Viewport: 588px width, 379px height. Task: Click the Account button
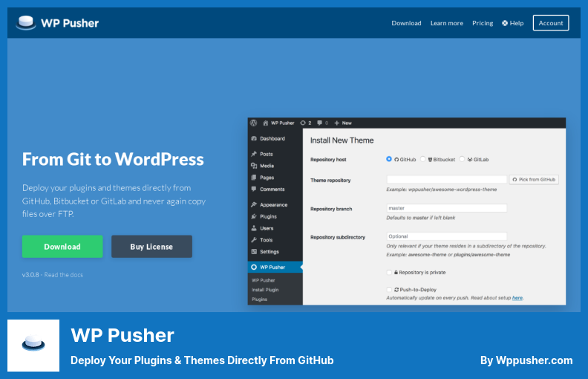pos(550,23)
